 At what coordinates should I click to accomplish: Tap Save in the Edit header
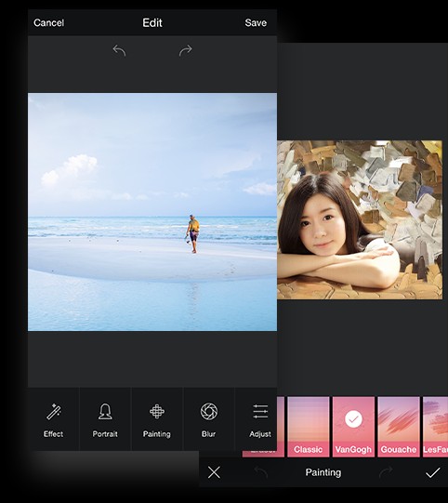[x=256, y=22]
